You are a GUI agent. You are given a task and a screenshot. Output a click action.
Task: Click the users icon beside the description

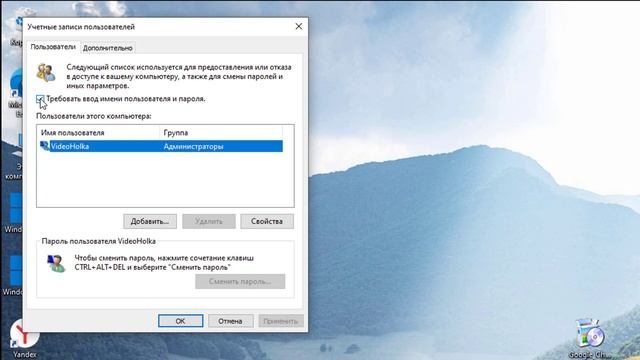coord(46,73)
